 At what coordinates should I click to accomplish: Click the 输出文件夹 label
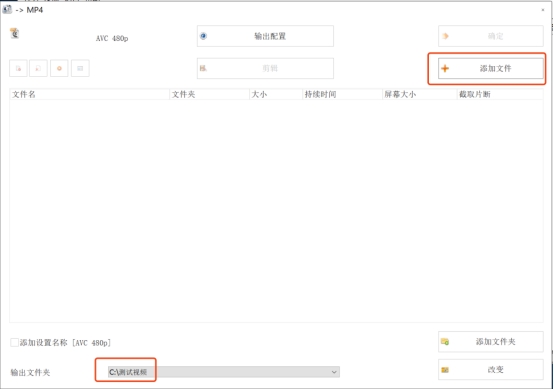(30, 372)
